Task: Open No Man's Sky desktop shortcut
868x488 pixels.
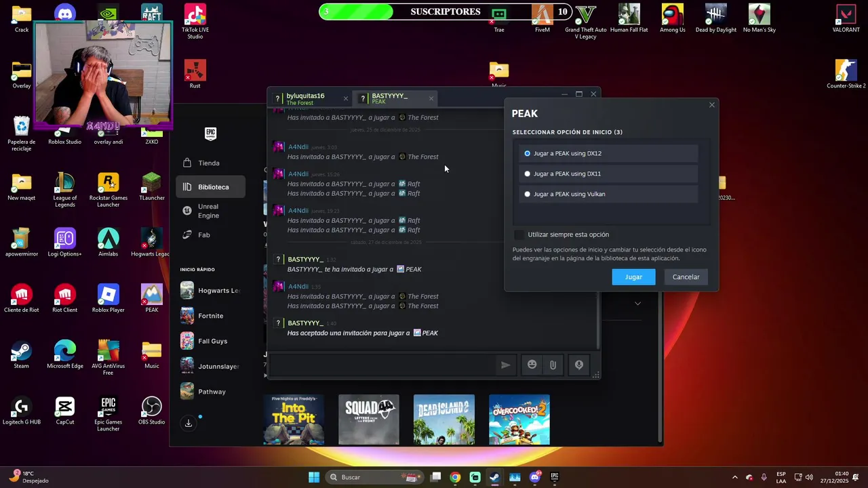Action: click(759, 18)
